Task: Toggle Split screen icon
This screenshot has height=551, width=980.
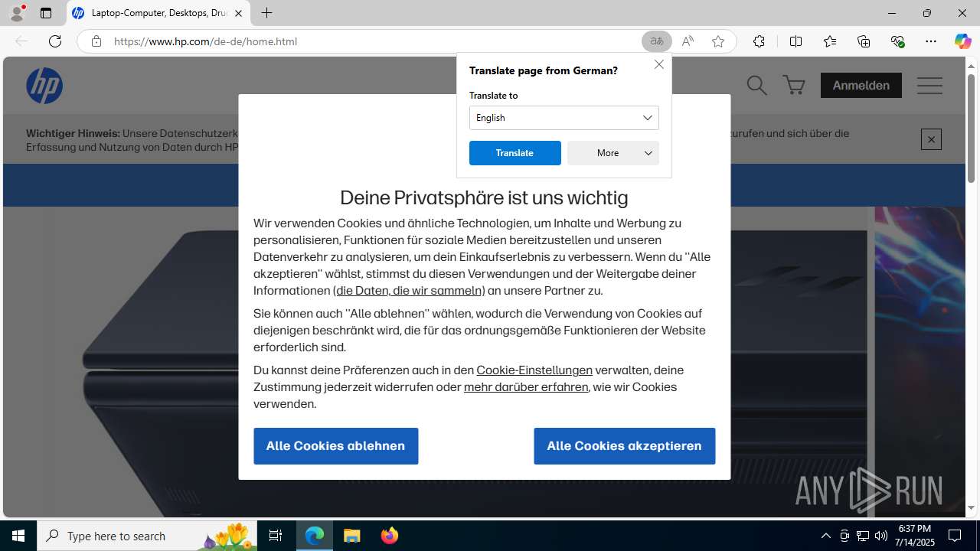Action: tap(795, 41)
